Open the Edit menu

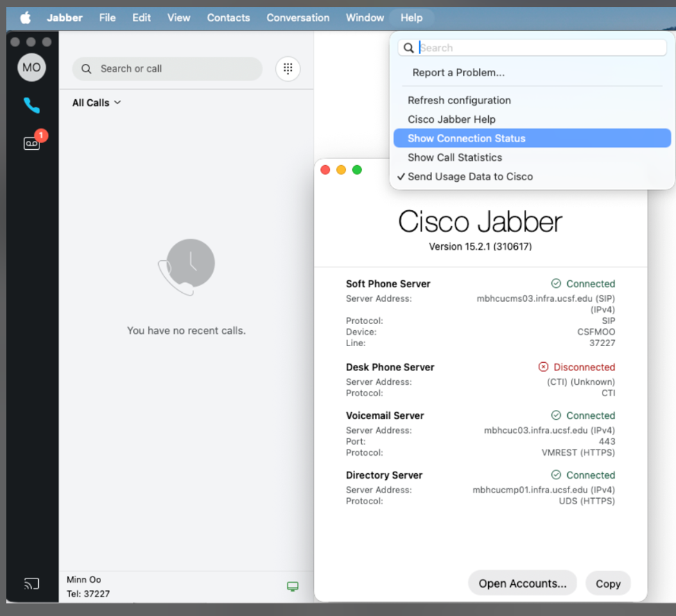click(x=141, y=17)
